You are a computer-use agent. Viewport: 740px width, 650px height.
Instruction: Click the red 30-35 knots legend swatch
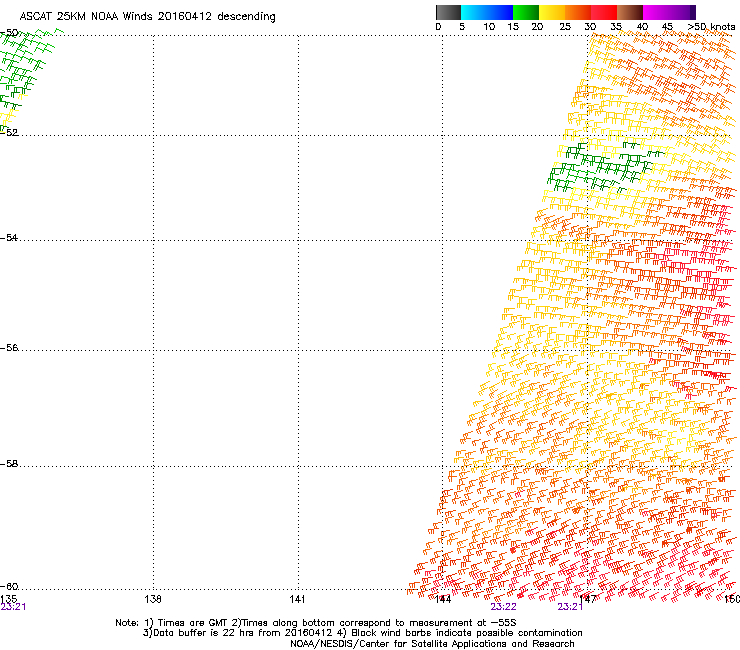(604, 12)
